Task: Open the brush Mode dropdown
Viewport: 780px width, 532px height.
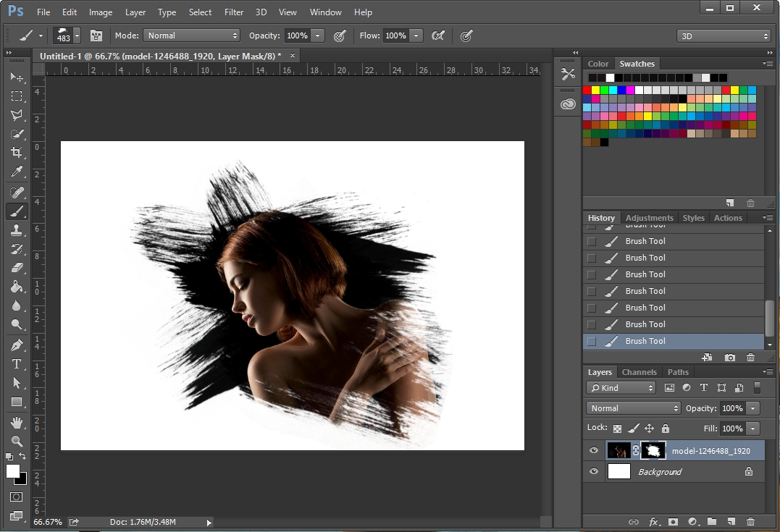Action: [191, 35]
